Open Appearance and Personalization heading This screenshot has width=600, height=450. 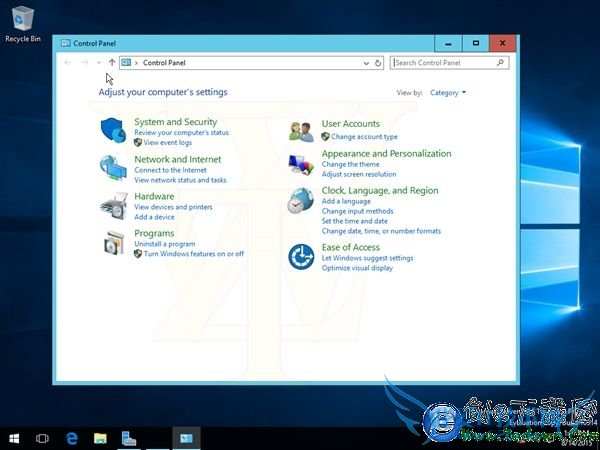tap(386, 153)
